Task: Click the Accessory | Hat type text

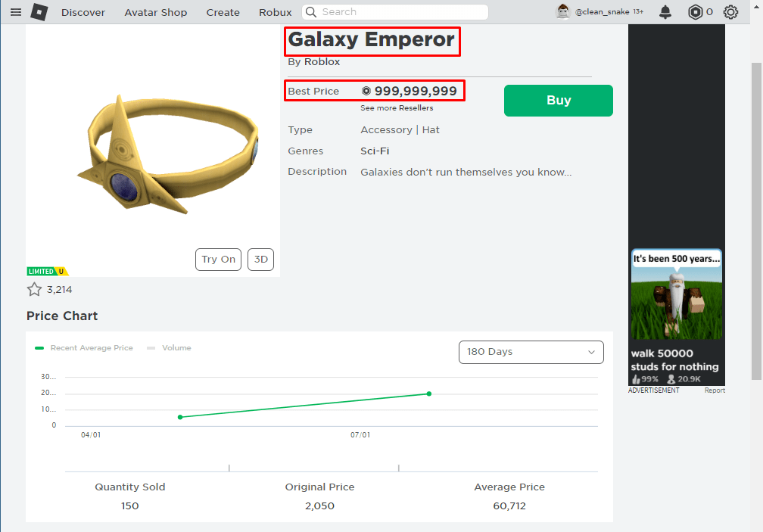Action: tap(400, 130)
